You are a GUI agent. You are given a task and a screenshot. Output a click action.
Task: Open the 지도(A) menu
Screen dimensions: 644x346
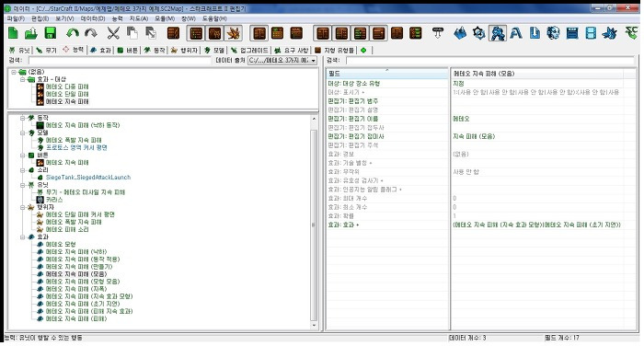[x=138, y=18]
